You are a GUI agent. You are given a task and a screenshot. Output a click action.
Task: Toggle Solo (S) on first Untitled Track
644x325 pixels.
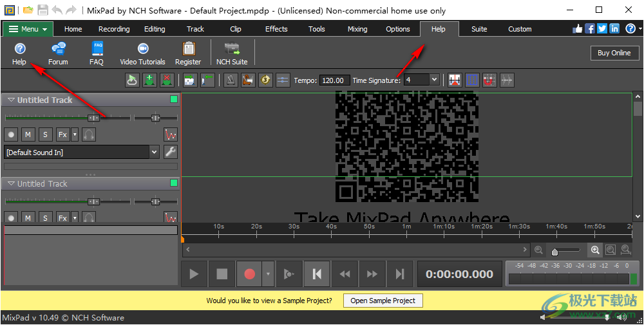coord(46,135)
